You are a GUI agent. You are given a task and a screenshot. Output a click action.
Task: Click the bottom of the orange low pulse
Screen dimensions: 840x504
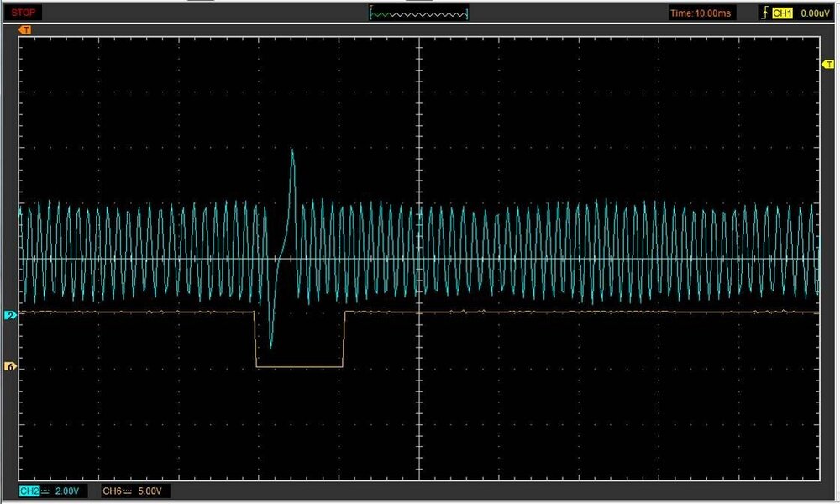pyautogui.click(x=299, y=367)
